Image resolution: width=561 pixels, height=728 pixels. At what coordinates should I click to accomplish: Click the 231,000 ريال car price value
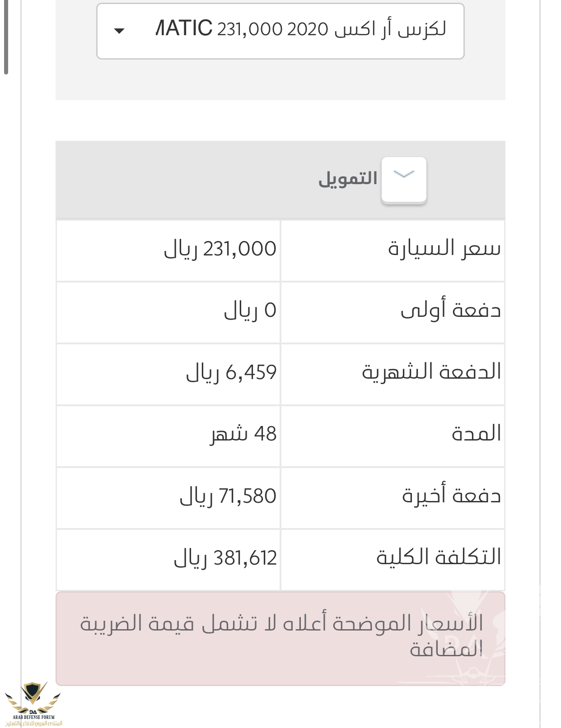[220, 249]
